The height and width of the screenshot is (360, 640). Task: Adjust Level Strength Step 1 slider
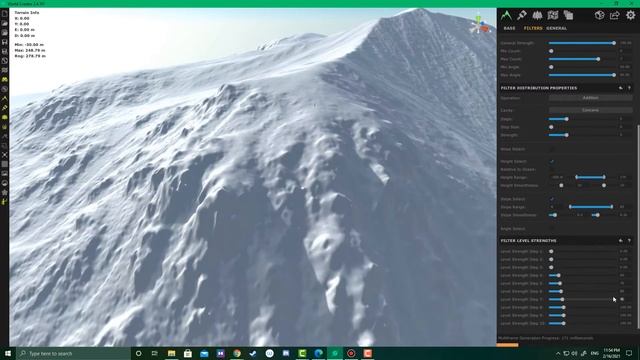click(x=582, y=251)
